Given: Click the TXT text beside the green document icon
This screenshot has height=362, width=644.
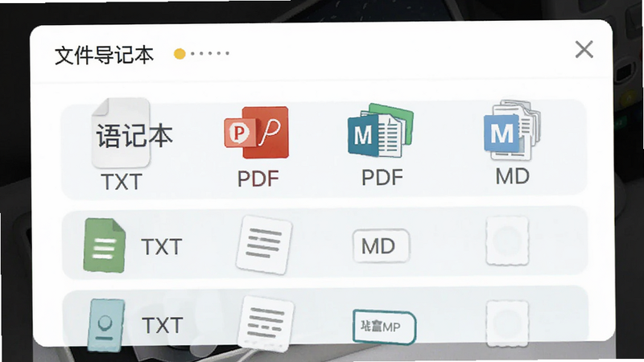Looking at the screenshot, I should point(162,247).
